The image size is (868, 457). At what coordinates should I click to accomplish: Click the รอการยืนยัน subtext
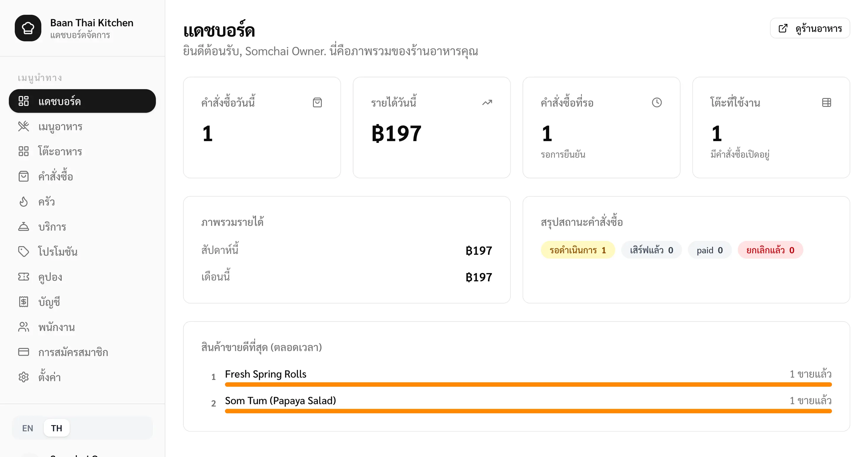[563, 155]
